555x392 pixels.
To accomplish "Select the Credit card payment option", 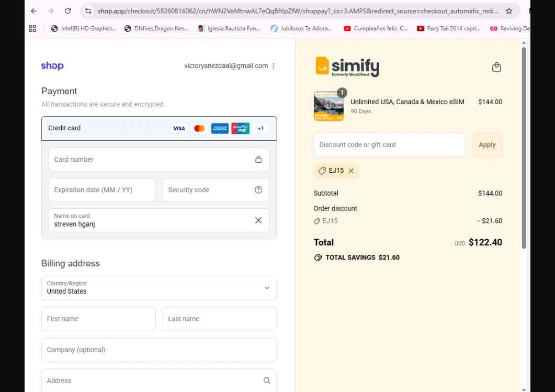I will click(159, 128).
